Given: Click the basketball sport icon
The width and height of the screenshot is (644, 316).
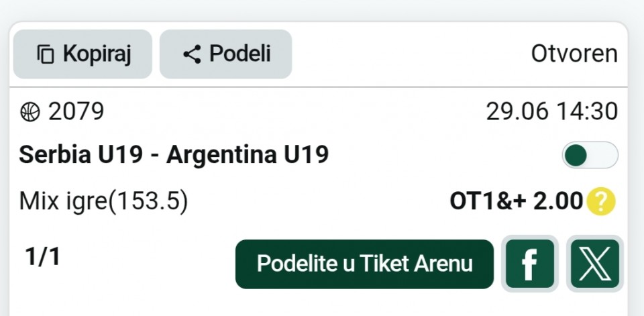Looking at the screenshot, I should 30,112.
